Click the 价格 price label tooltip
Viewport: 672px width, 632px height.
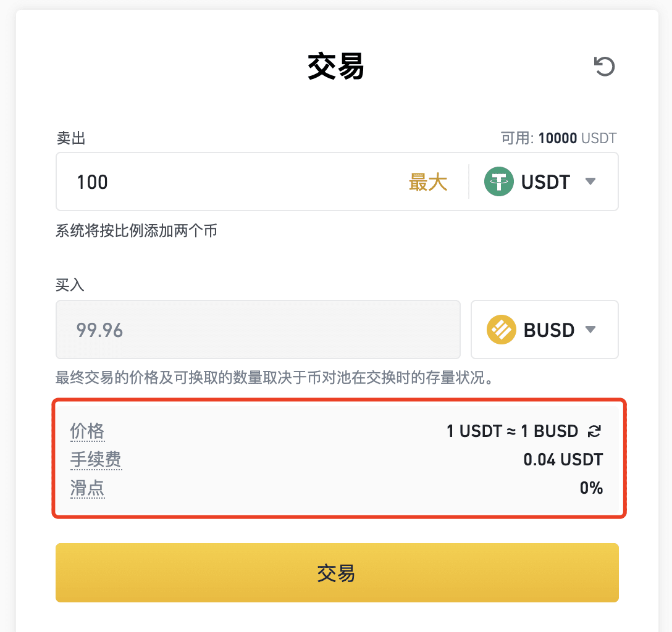[x=88, y=431]
